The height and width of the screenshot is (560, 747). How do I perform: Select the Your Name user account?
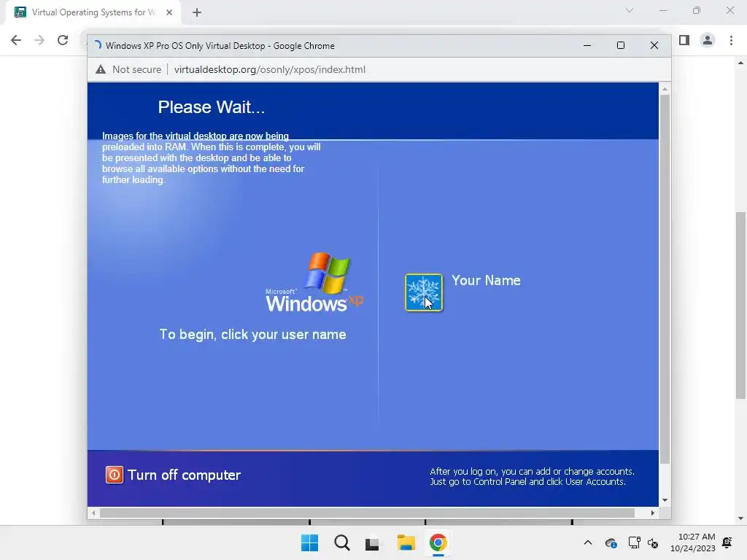pyautogui.click(x=485, y=280)
